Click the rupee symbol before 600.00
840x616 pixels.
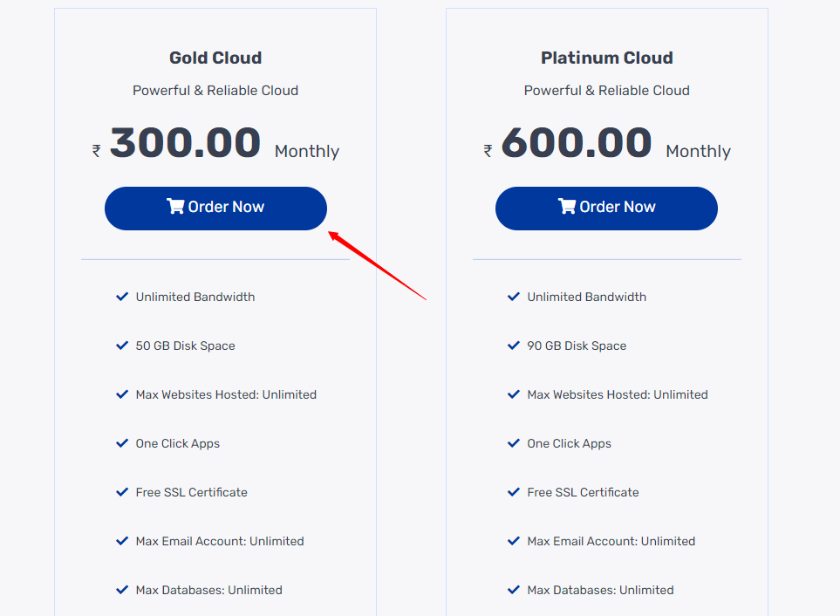point(488,151)
